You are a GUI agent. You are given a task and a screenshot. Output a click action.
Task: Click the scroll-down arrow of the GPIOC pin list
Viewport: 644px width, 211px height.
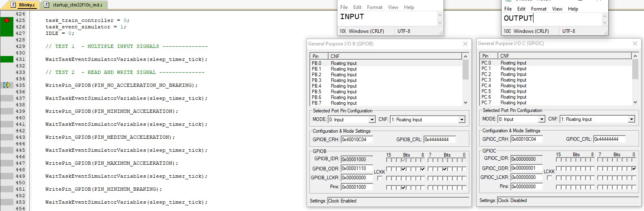point(635,102)
